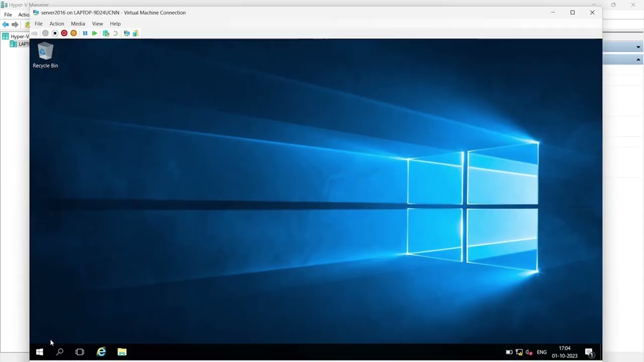This screenshot has height=362, width=644.
Task: Select the LAPTOP server node in tree
Action: [20, 44]
